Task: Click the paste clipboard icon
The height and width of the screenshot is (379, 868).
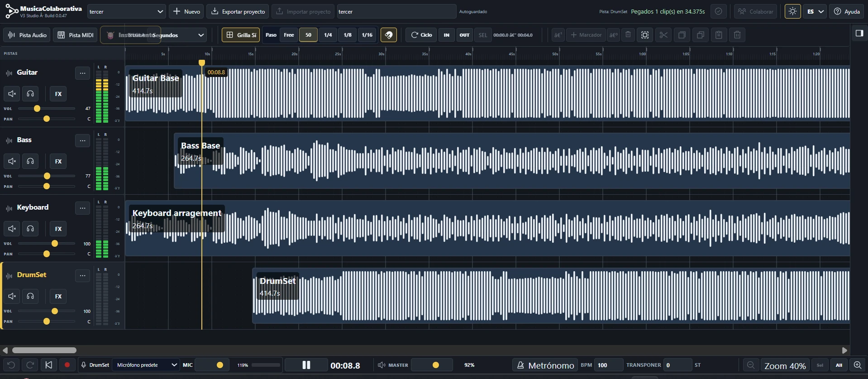Action: click(719, 35)
